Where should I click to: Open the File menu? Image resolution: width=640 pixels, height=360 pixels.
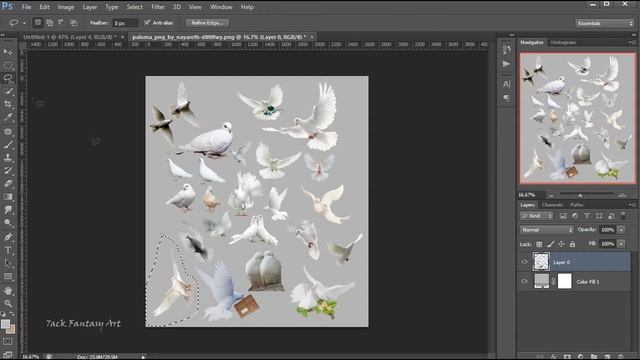[x=26, y=7]
